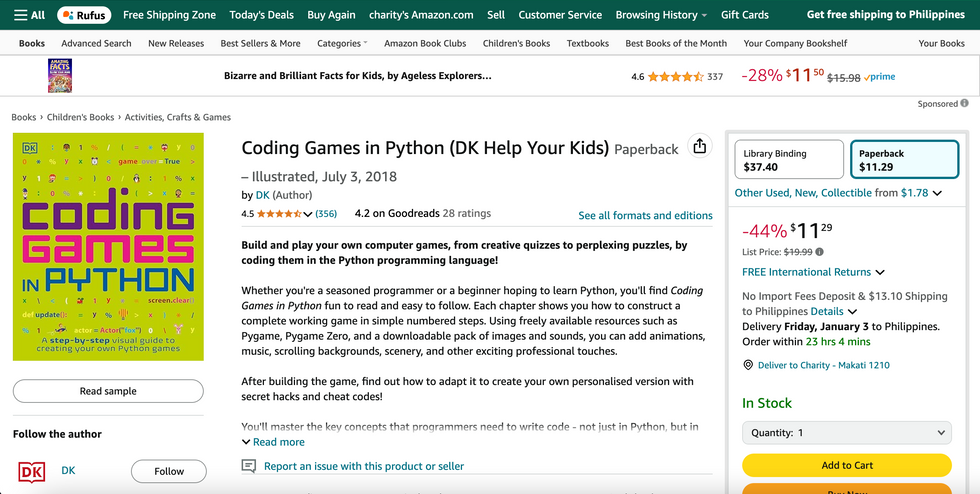The width and height of the screenshot is (980, 494).
Task: Click the report issue speech icon
Action: click(x=249, y=466)
